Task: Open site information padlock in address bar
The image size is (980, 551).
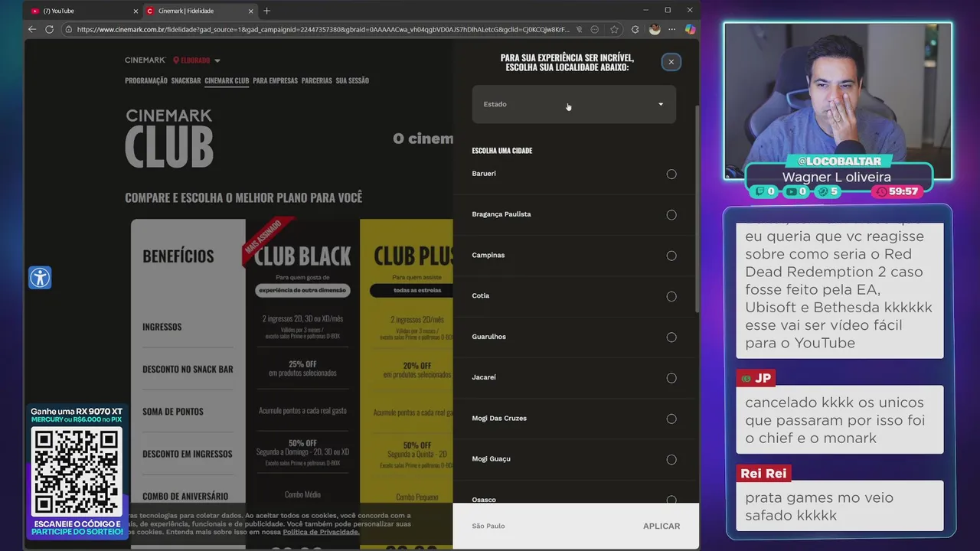Action: [68, 29]
